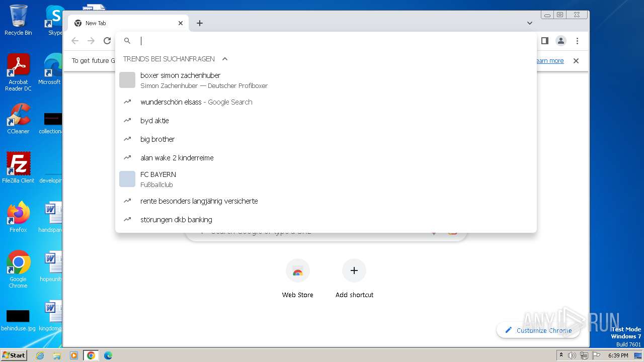Open Firefox desktop shortcut
Screen dimensions: 644x362
(18, 217)
